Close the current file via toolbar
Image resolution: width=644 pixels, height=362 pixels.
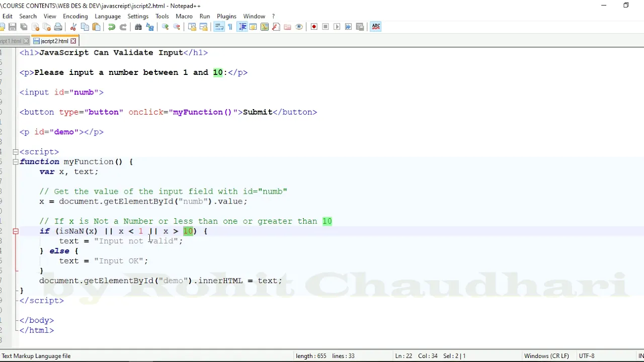click(35, 27)
